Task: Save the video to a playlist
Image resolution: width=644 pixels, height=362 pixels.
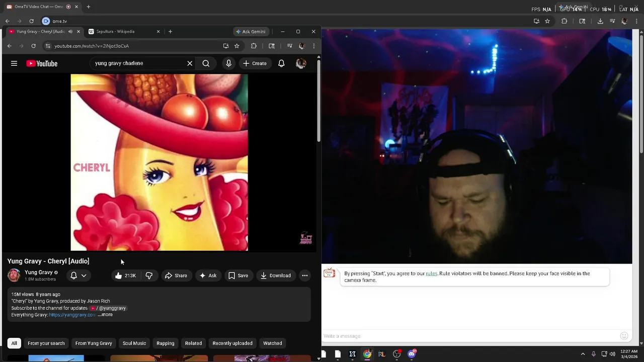Action: 238,276
